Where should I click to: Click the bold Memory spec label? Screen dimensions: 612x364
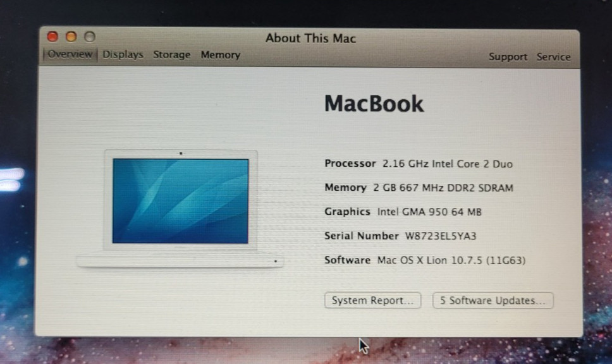[x=345, y=188]
